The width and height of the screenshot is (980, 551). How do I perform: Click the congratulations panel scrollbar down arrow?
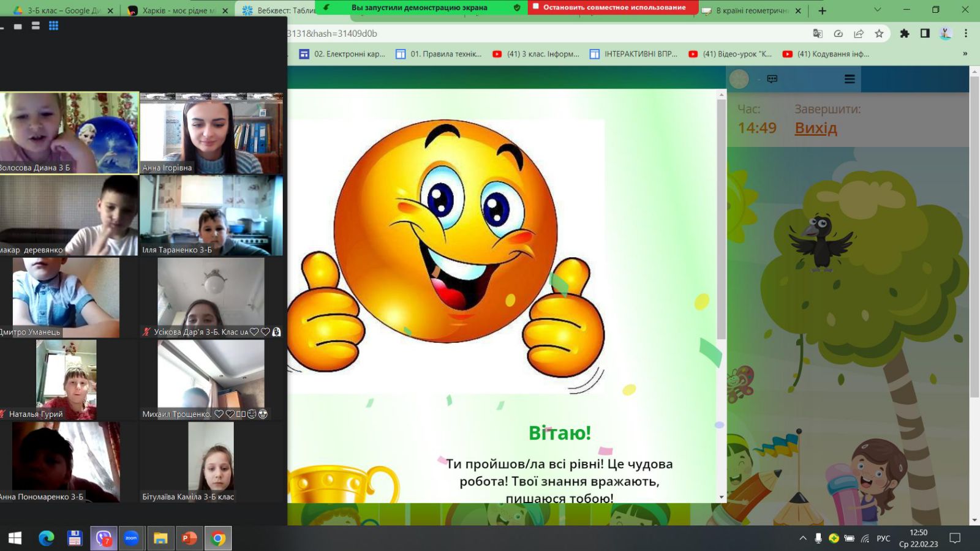tap(722, 497)
